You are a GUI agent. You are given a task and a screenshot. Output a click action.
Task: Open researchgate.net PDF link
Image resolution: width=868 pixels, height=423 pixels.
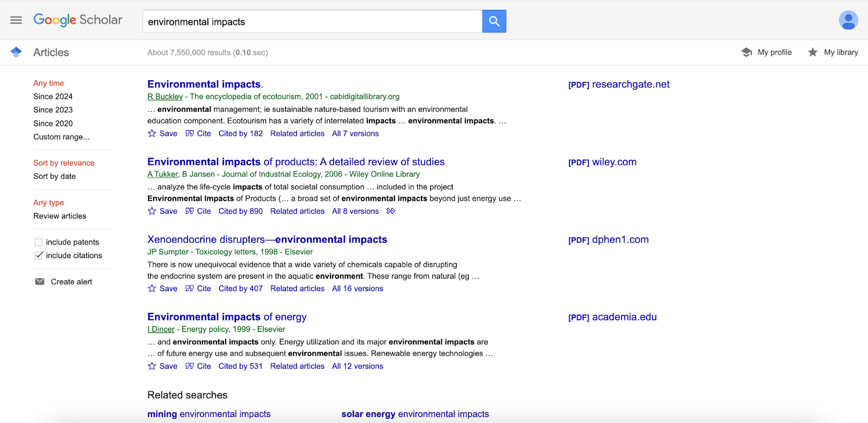pyautogui.click(x=619, y=84)
